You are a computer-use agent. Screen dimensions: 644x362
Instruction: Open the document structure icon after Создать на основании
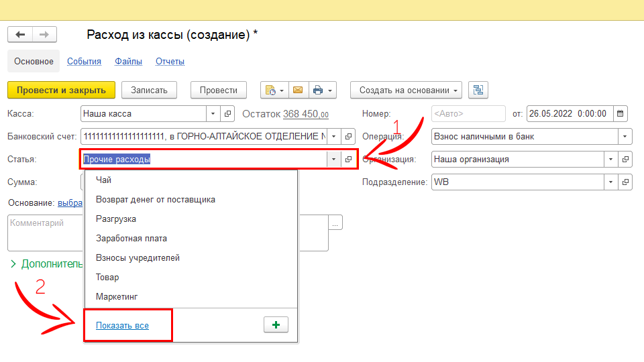click(479, 90)
